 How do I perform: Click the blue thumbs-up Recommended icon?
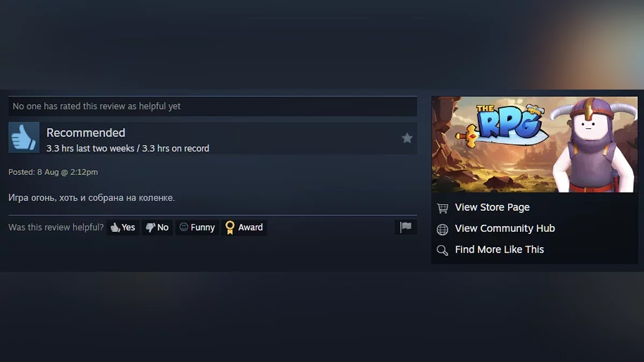tap(24, 138)
